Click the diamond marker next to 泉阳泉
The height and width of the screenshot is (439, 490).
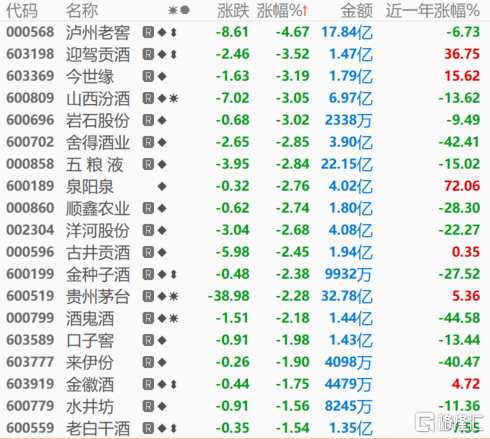162,186
